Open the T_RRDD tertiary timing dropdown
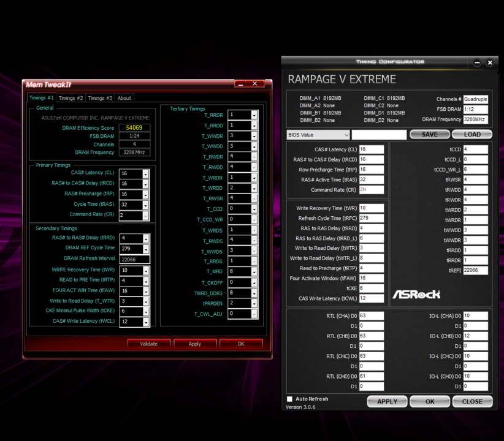The height and width of the screenshot is (441, 504). click(254, 126)
